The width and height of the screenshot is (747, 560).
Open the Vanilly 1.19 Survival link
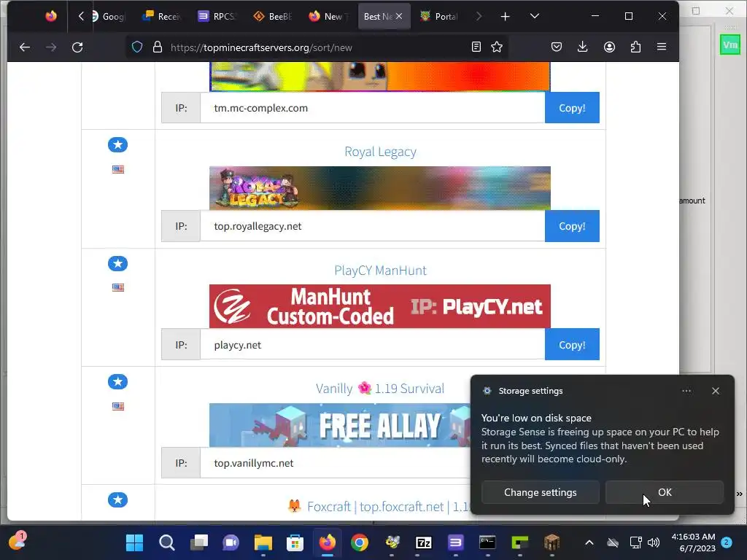(380, 389)
